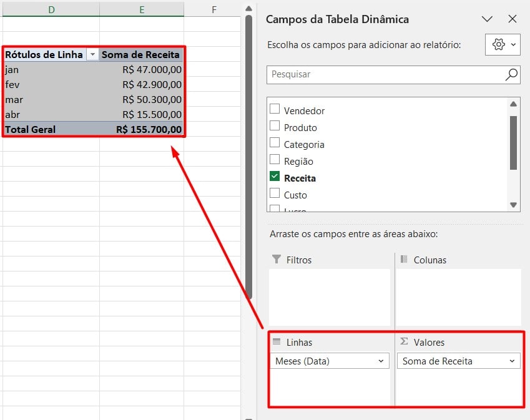Viewport: 530px width, 420px height.
Task: Click the Colunas area icon
Action: pyautogui.click(x=404, y=260)
